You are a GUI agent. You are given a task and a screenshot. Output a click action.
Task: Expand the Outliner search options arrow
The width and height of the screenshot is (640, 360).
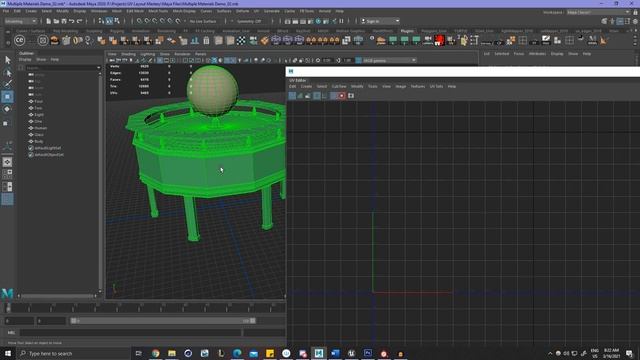(98, 68)
